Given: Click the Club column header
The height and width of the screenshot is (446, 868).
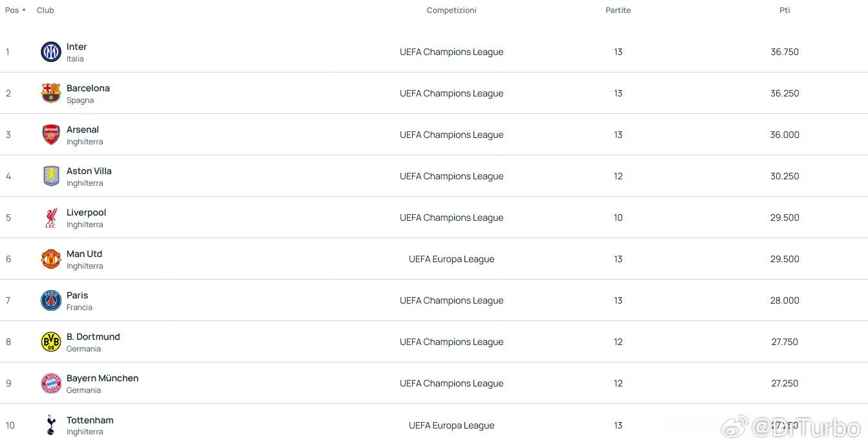Looking at the screenshot, I should pyautogui.click(x=45, y=10).
